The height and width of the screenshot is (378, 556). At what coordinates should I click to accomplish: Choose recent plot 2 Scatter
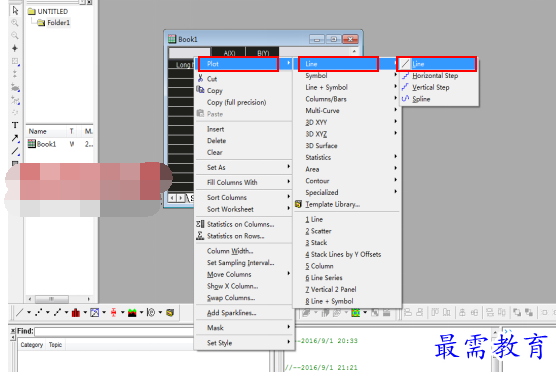[347, 231]
